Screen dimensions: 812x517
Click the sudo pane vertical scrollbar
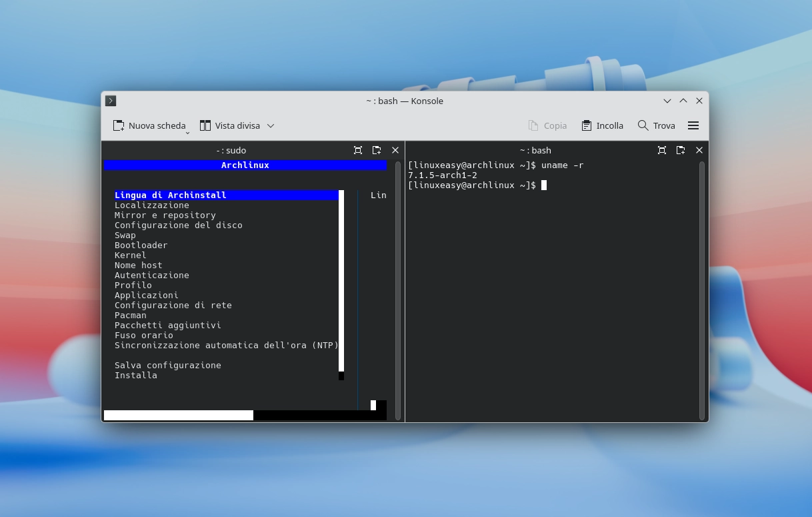pos(398,290)
